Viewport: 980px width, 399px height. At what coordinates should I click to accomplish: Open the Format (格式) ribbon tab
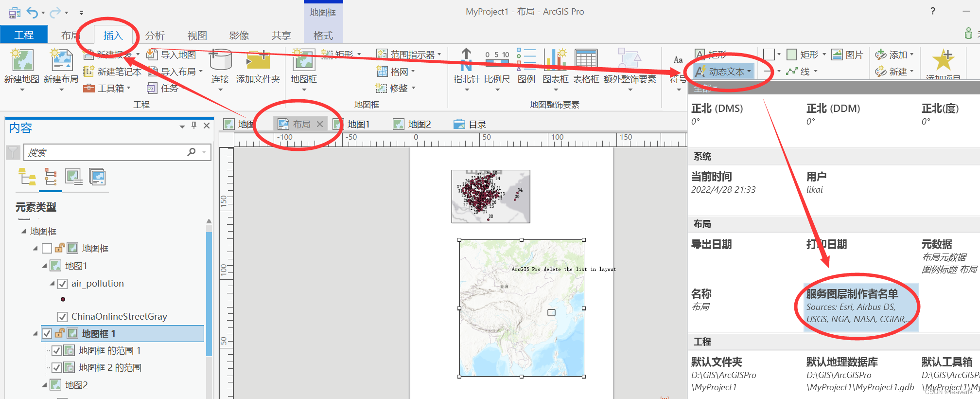pos(323,36)
